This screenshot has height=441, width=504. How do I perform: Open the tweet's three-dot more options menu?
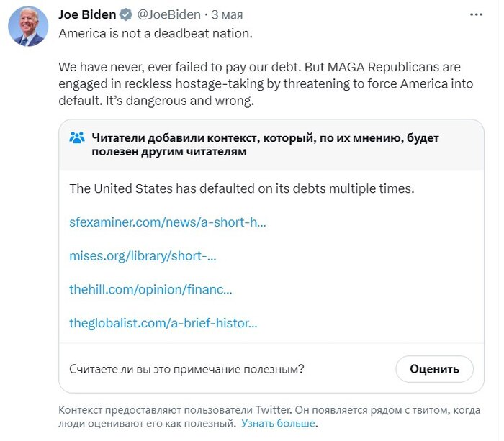(477, 14)
